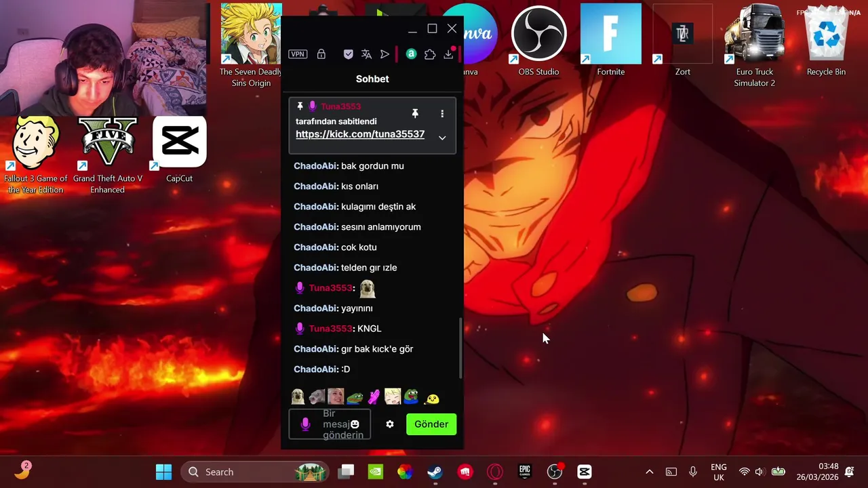
Task: Open the VPN badge in browser toolbar
Action: (x=298, y=54)
